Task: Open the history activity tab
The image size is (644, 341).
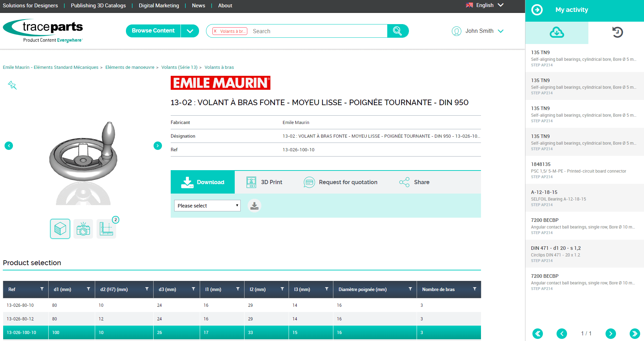Action: [x=617, y=32]
